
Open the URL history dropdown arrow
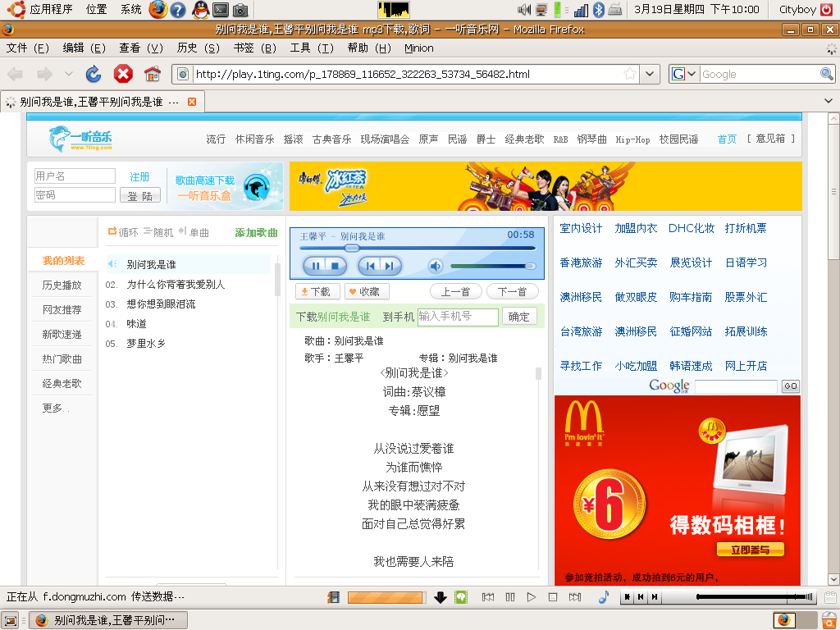pos(650,74)
